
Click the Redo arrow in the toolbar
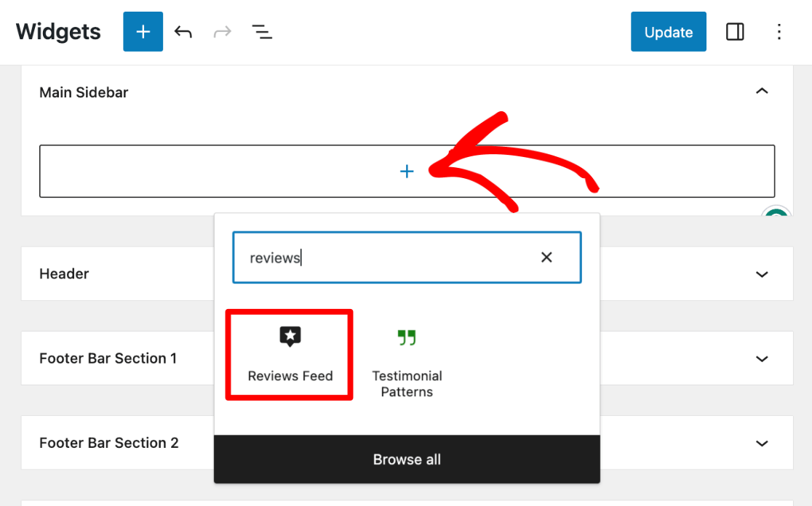click(x=221, y=31)
